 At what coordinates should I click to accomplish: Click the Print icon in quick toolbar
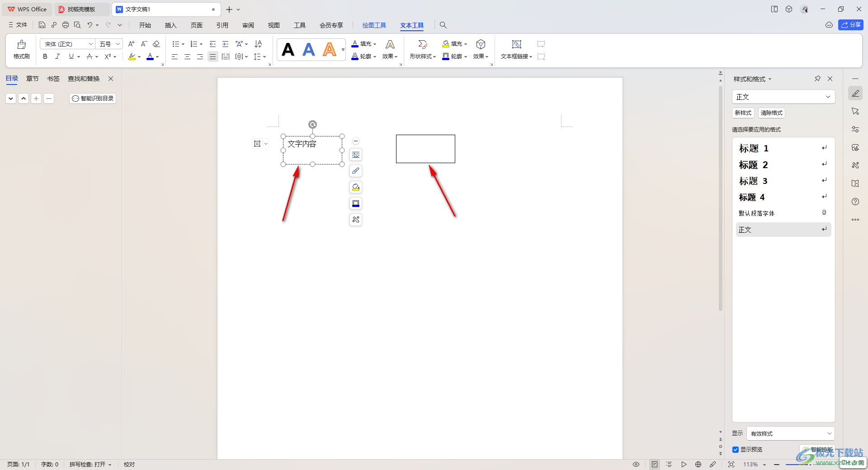pos(66,25)
